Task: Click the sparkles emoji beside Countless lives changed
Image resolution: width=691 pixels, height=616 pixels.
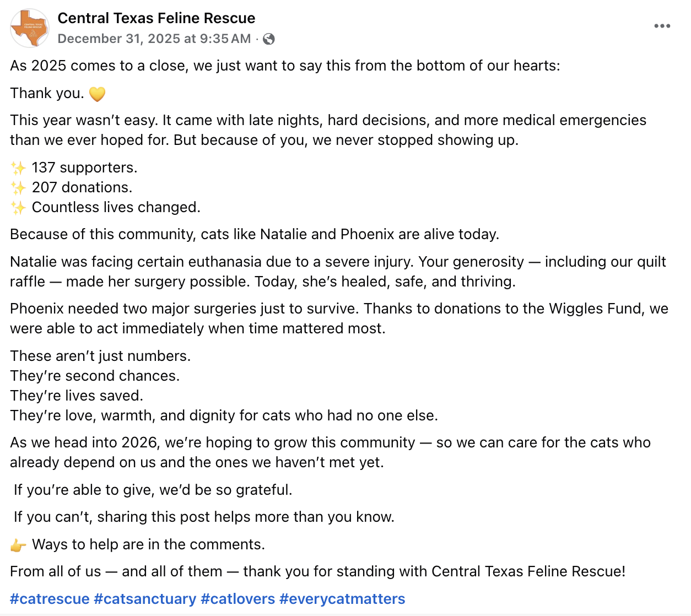Action: click(18, 208)
